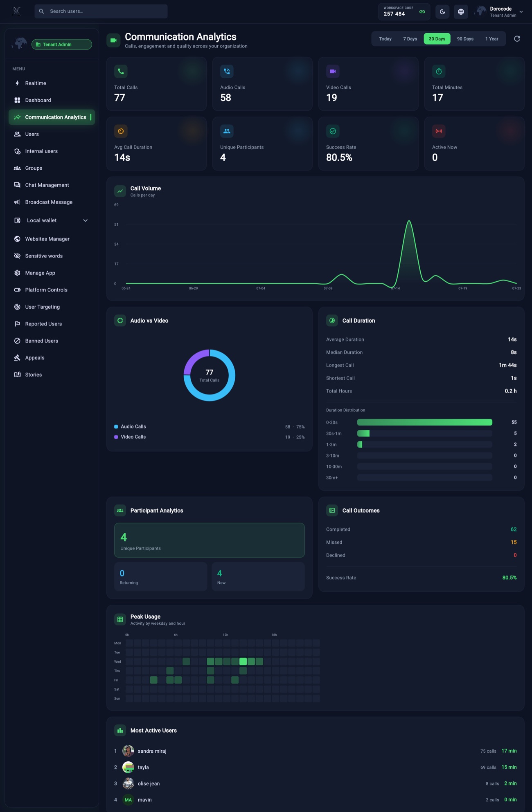Copy workspace code link icon
The height and width of the screenshot is (812, 532).
pyautogui.click(x=422, y=11)
